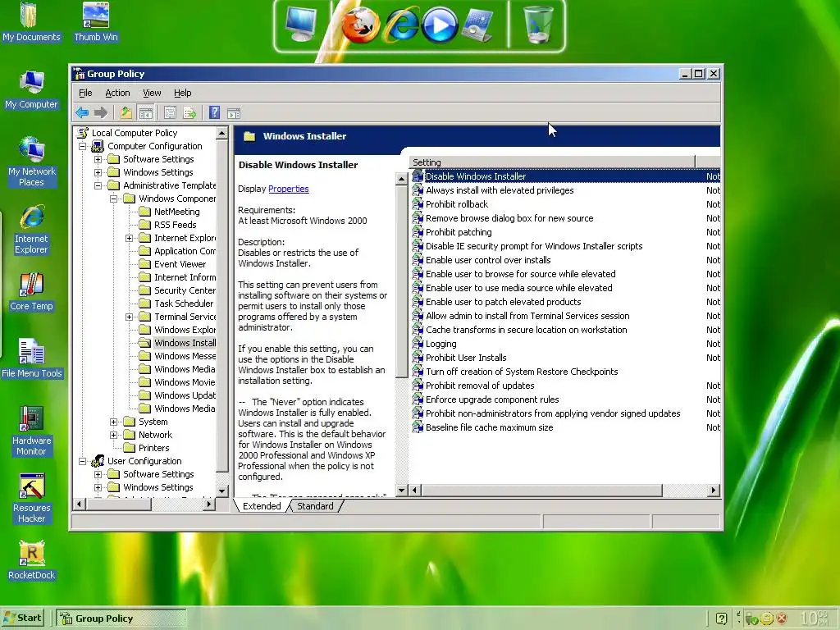Toggle the Show/Hide Console Tree icon
The image size is (840, 630).
tap(146, 112)
